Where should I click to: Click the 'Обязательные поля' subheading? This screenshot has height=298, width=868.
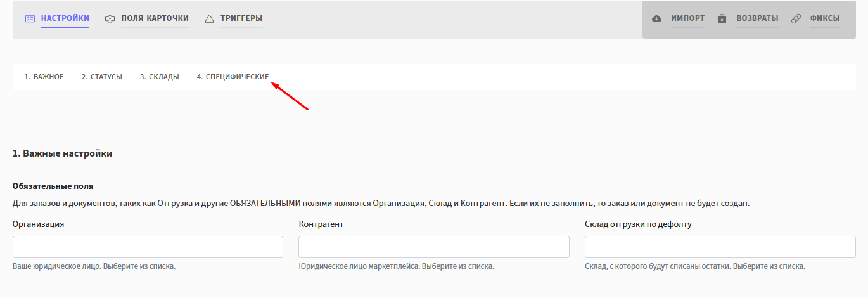coord(53,186)
